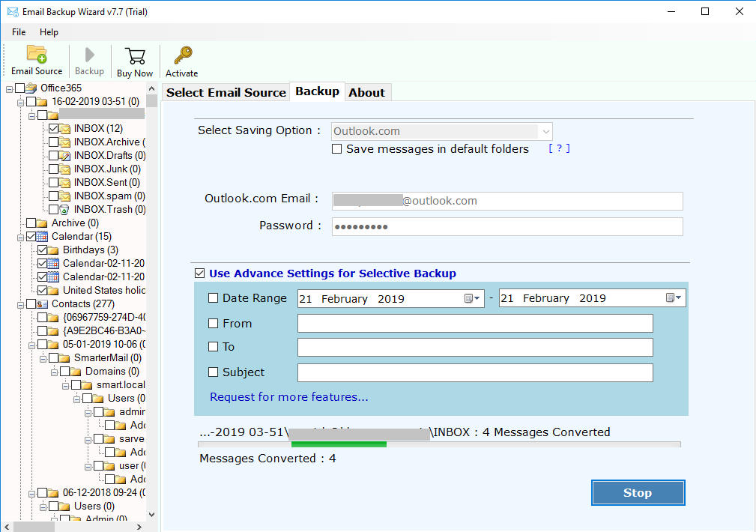
Task: Click the Domains (0) folder icon
Action: click(x=76, y=372)
